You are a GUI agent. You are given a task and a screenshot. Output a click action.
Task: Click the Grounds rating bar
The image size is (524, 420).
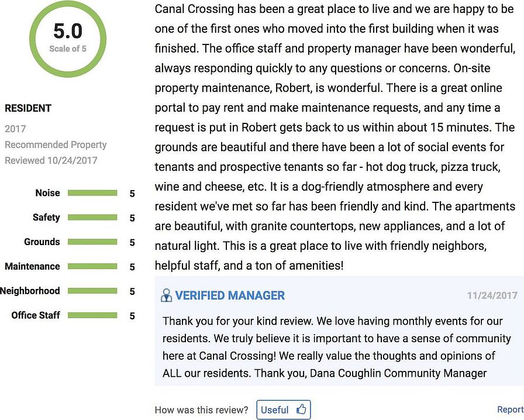(x=92, y=242)
